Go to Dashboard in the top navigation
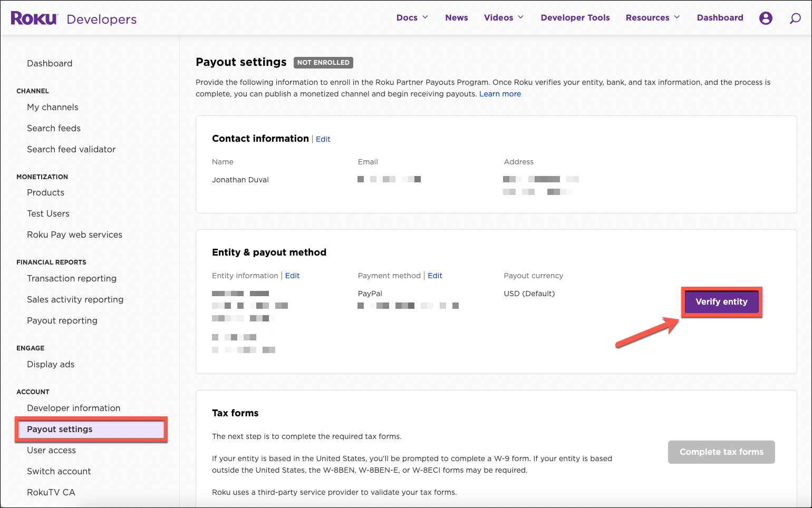The height and width of the screenshot is (508, 812). (720, 17)
